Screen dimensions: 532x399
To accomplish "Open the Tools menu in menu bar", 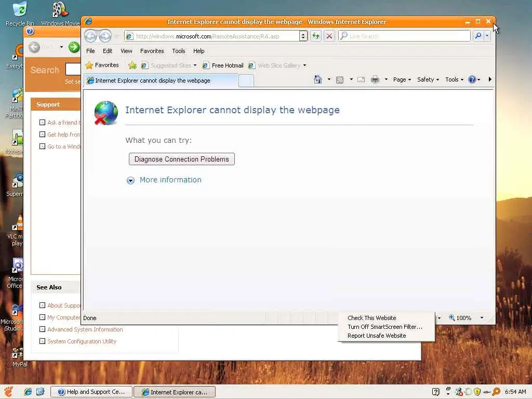I will (179, 51).
